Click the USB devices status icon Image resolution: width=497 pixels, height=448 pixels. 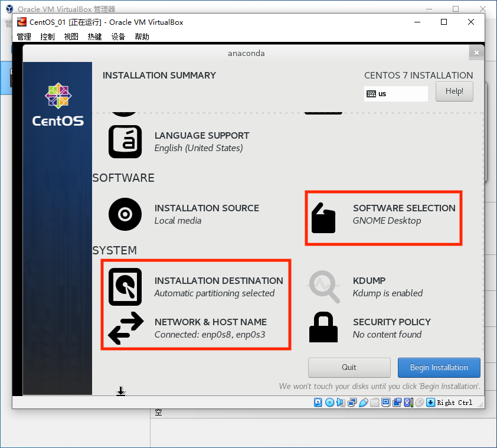pyautogui.click(x=364, y=403)
